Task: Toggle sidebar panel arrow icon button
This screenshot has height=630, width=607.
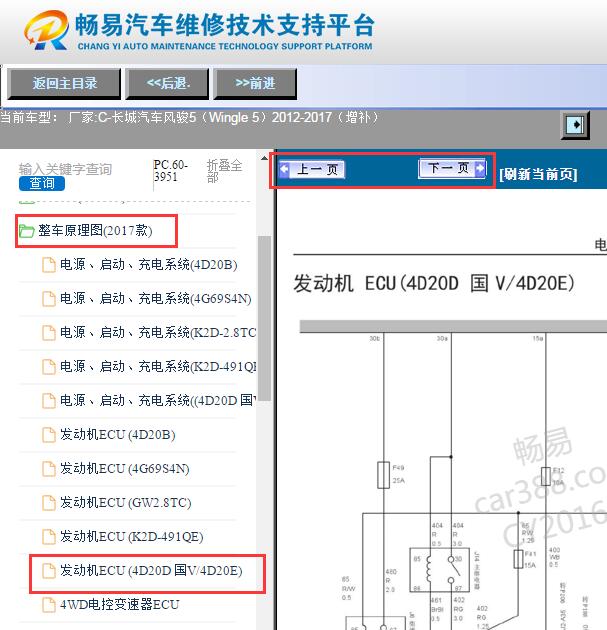Action: point(575,125)
